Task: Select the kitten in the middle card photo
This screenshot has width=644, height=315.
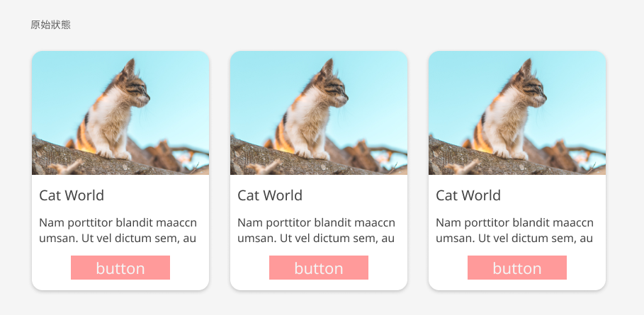Action: pyautogui.click(x=311, y=110)
